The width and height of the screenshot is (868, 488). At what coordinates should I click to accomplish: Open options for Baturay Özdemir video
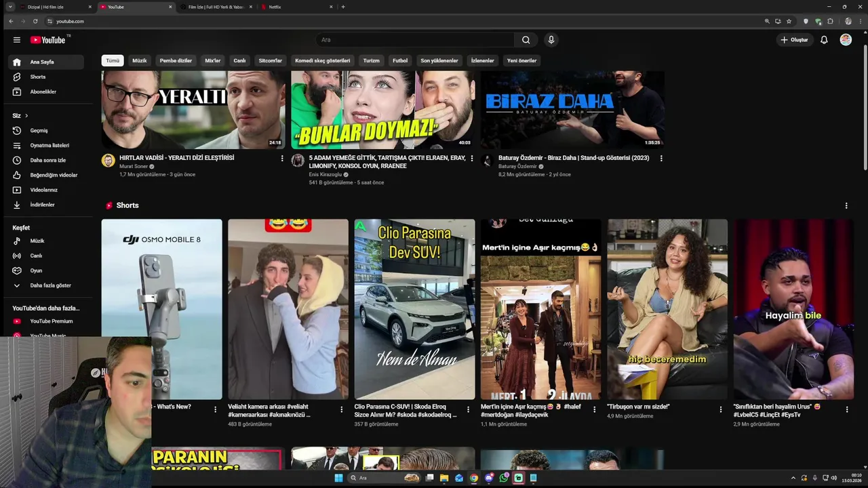(661, 158)
